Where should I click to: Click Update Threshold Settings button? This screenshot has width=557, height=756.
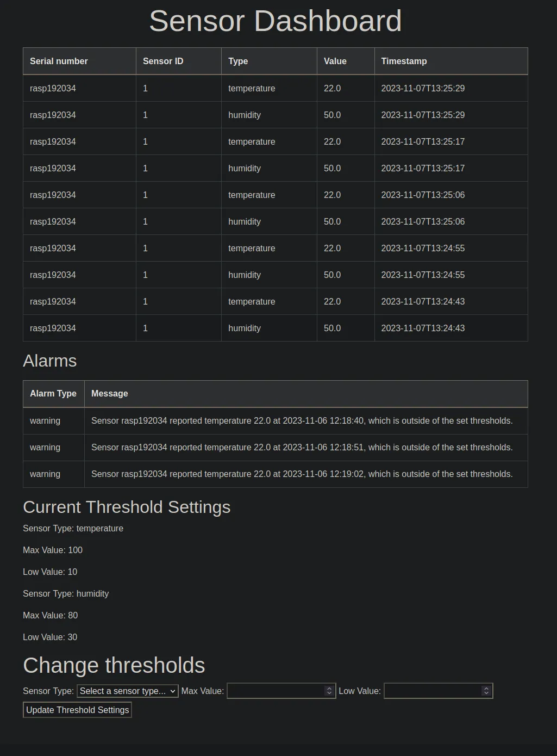coord(77,710)
